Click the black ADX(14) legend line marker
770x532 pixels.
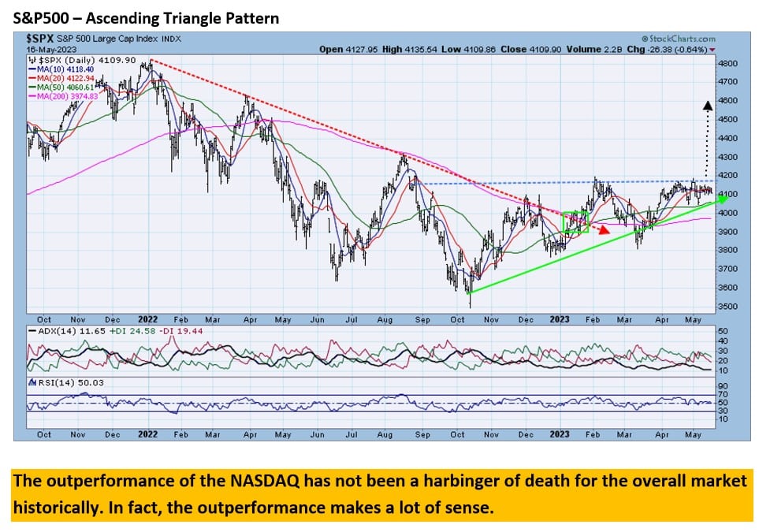point(34,330)
